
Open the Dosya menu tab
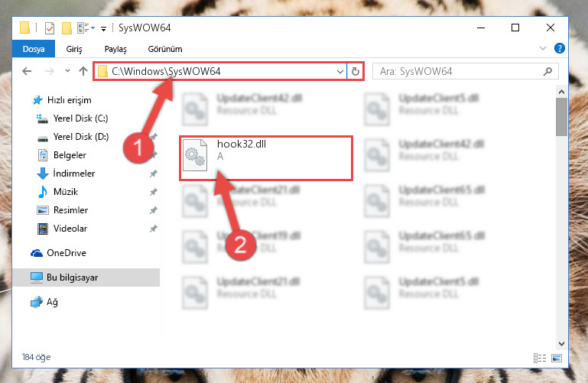point(34,49)
